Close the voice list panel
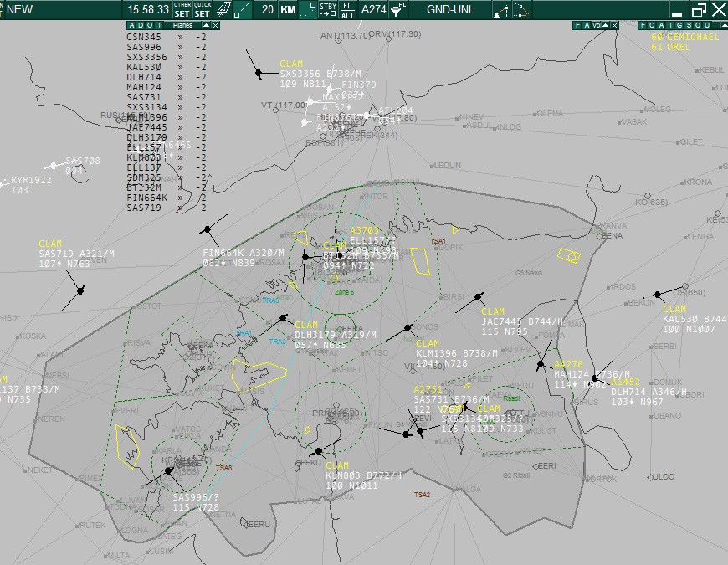This screenshot has height=565, width=728. pos(615,26)
